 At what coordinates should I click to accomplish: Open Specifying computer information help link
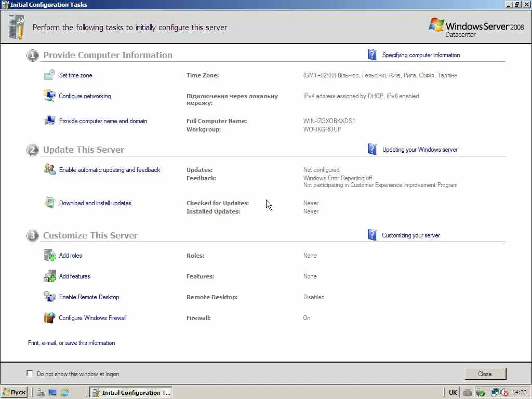click(421, 55)
